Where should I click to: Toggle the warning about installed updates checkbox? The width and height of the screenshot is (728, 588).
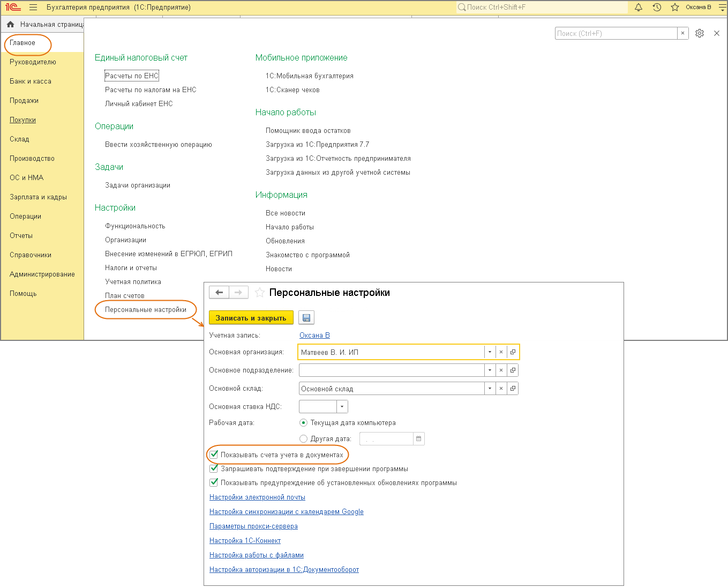[x=214, y=482]
